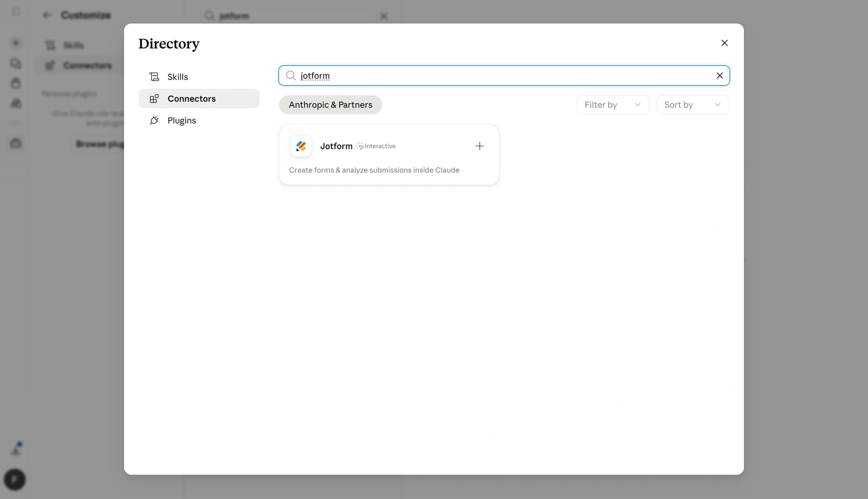Click Connectors icon in Directory sidebar
This screenshot has width=868, height=499.
tap(154, 99)
